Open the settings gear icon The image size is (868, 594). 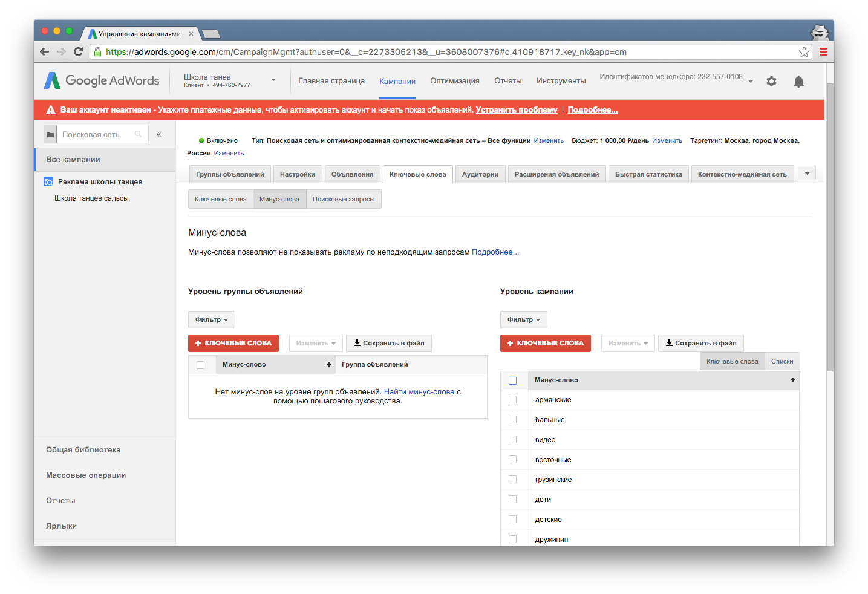[x=771, y=82]
